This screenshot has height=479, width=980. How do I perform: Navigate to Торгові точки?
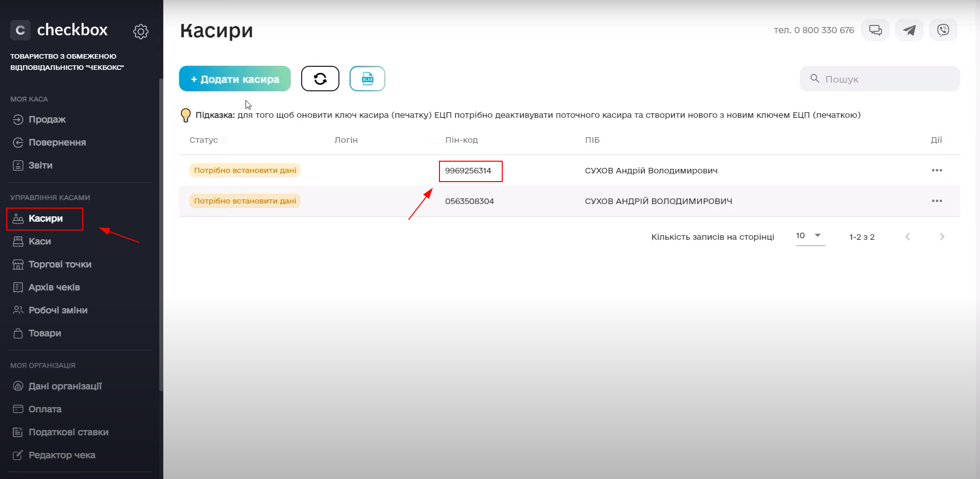52,264
